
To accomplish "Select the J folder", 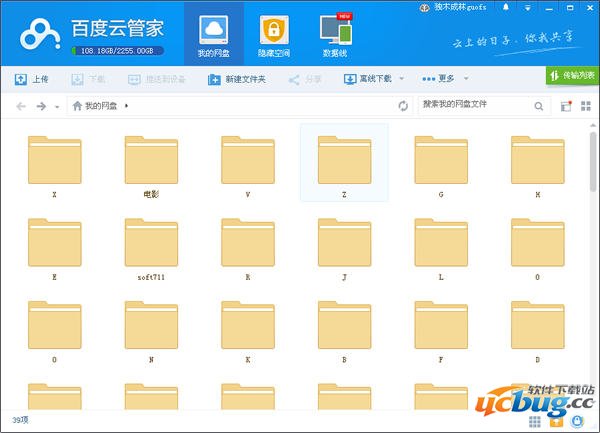I will (344, 249).
